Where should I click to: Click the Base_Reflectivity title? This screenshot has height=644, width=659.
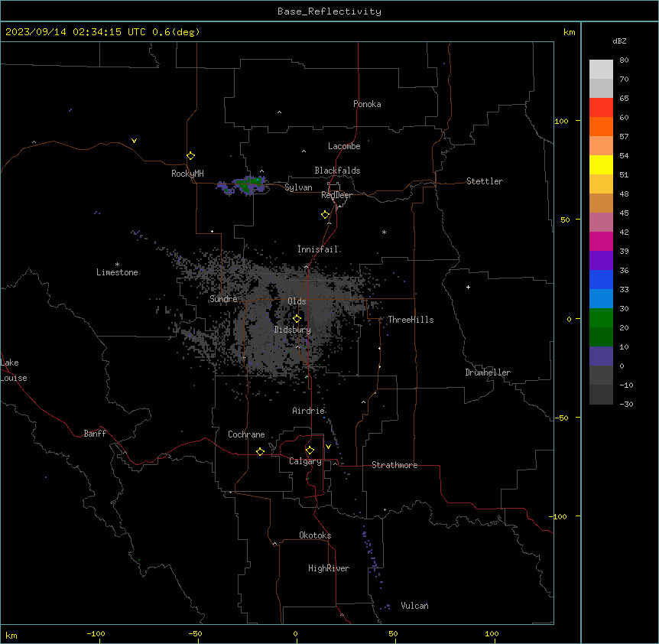pos(329,11)
